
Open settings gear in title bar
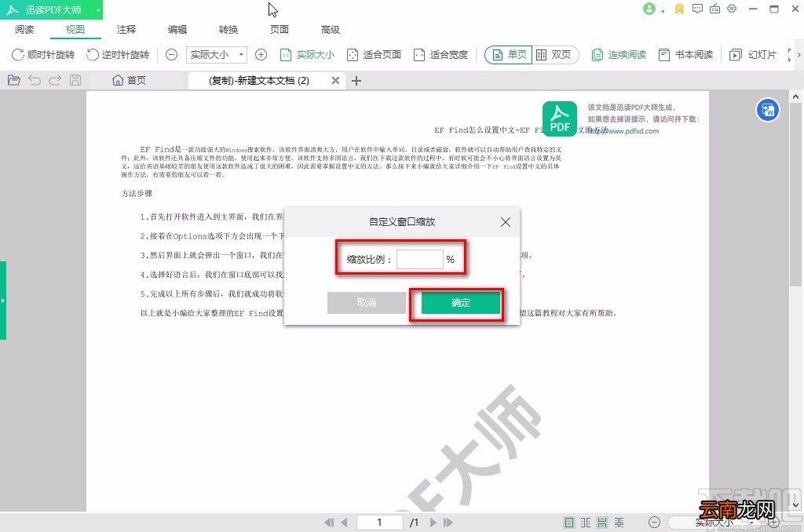(733, 9)
